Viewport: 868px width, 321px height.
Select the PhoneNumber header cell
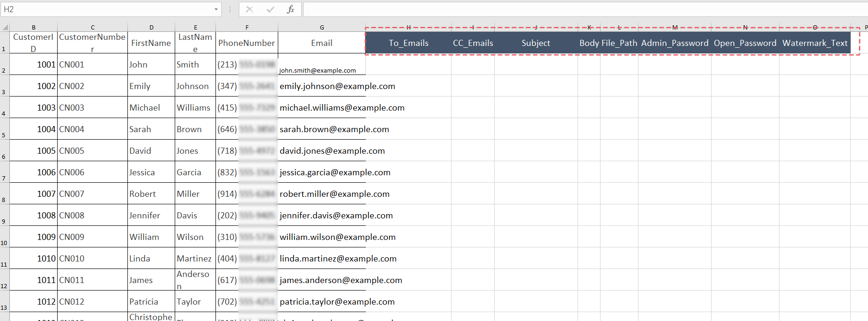(247, 43)
